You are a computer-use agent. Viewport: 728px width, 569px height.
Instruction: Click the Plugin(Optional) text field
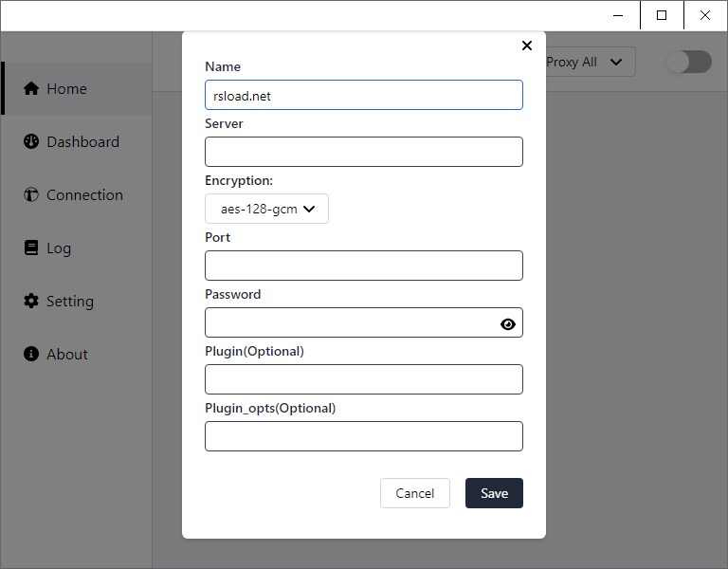363,379
